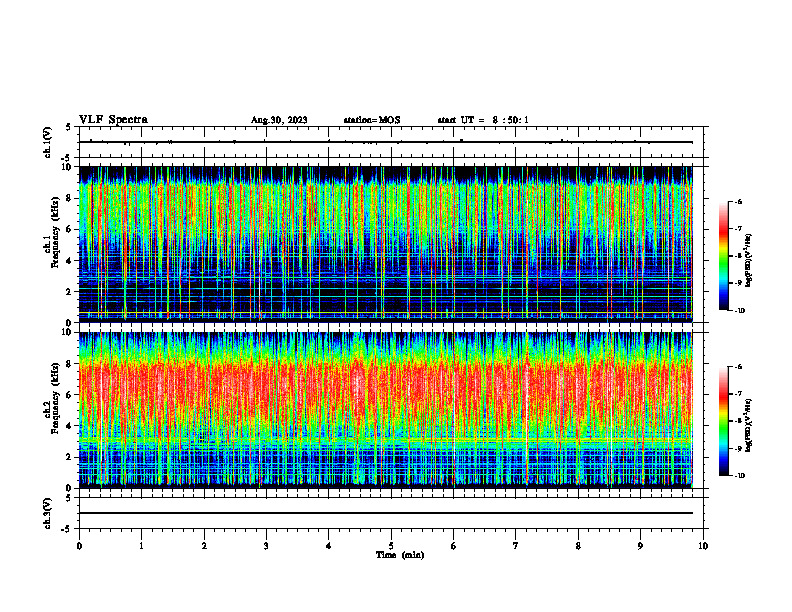Click the "8" tick on ch.1 frequency axis

(x=69, y=198)
